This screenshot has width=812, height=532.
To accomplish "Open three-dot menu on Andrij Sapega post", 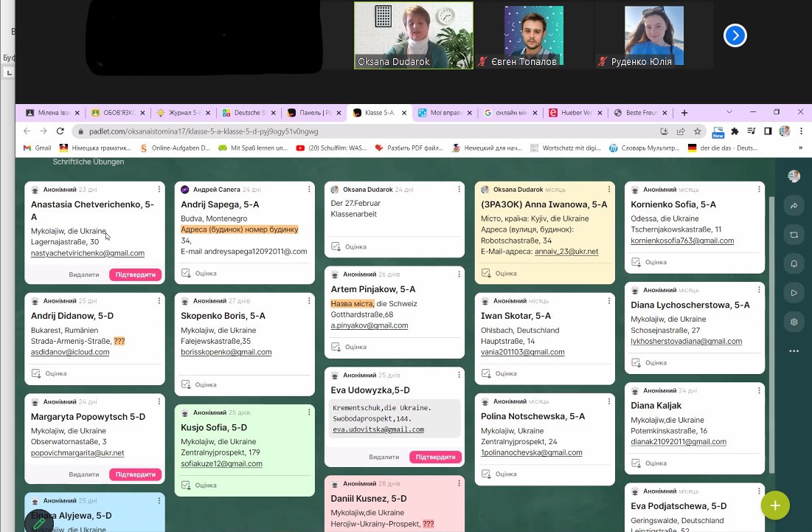I will click(x=309, y=190).
